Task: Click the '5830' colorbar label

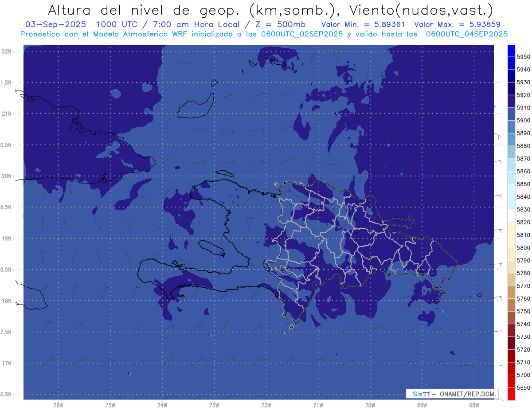Action: [523, 210]
